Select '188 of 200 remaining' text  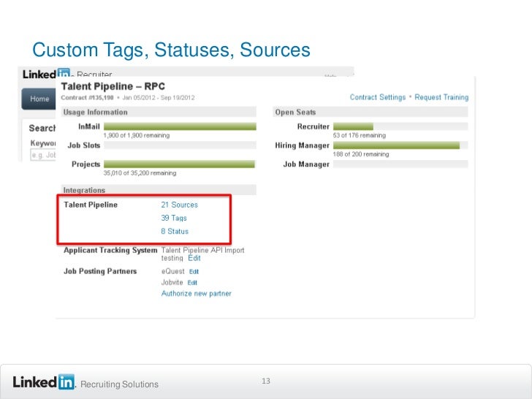[x=361, y=154]
